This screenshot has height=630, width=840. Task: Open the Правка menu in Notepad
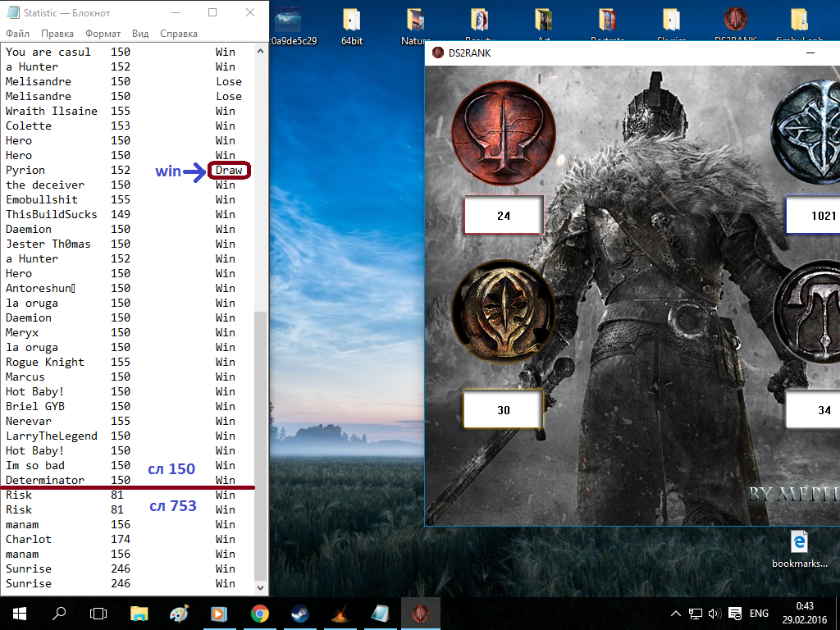pos(57,33)
